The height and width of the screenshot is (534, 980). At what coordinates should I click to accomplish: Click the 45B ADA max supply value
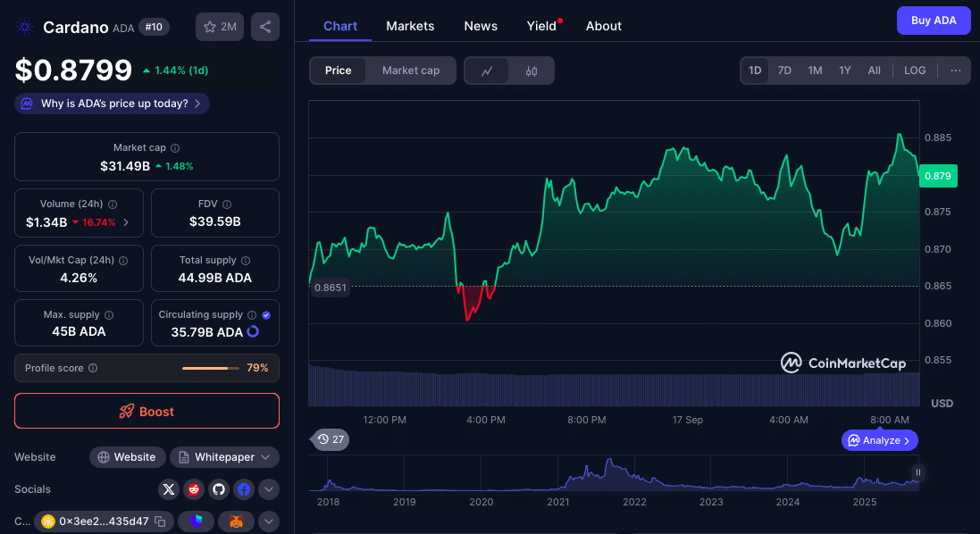79,331
